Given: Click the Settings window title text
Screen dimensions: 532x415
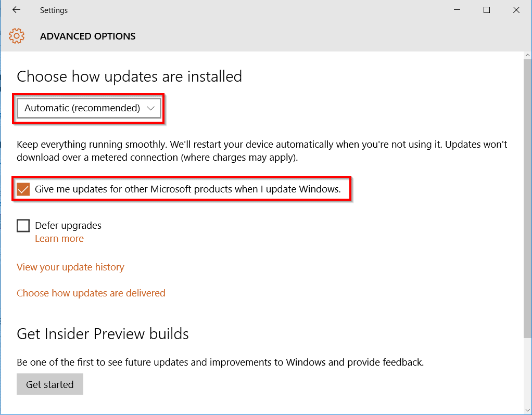Looking at the screenshot, I should 54,10.
